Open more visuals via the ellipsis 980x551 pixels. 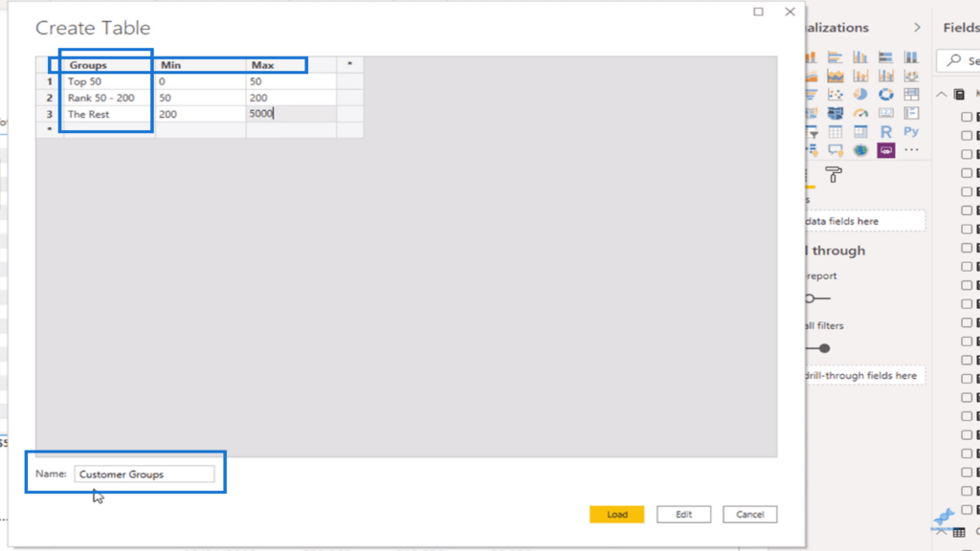pos(911,150)
